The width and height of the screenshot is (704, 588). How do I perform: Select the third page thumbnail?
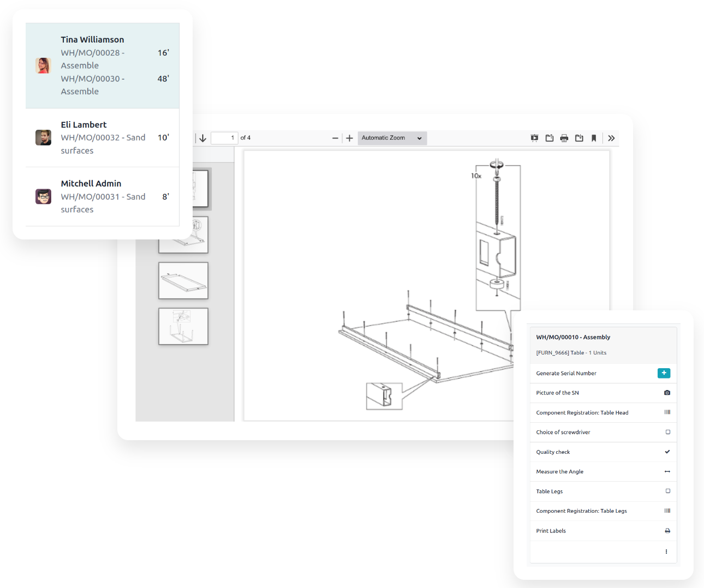click(183, 280)
